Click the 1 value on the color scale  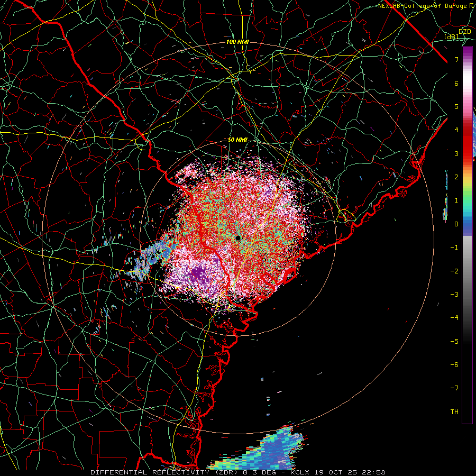coord(456,200)
